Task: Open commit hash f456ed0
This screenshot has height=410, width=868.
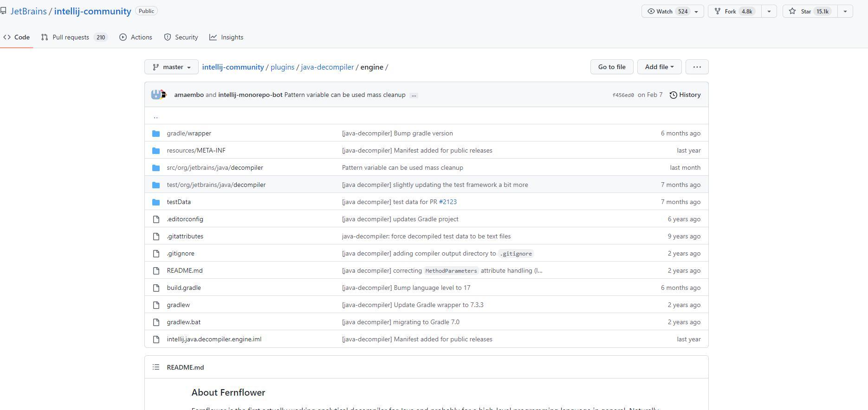Action: 623,95
